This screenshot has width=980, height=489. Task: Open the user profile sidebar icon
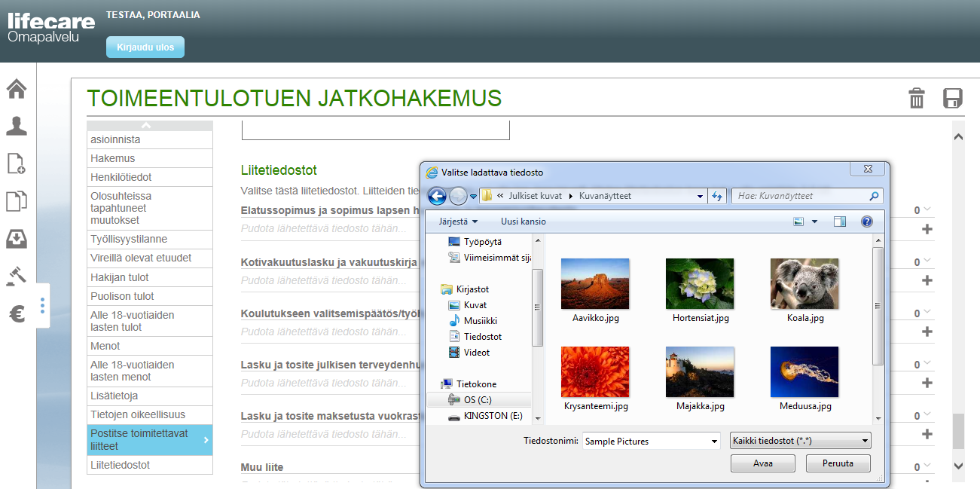[x=17, y=126]
